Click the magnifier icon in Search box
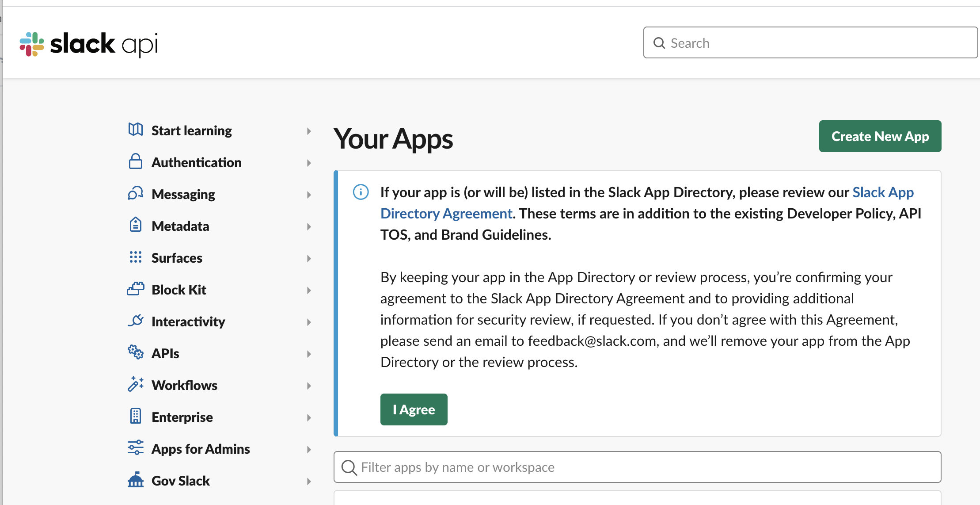 [x=659, y=43]
